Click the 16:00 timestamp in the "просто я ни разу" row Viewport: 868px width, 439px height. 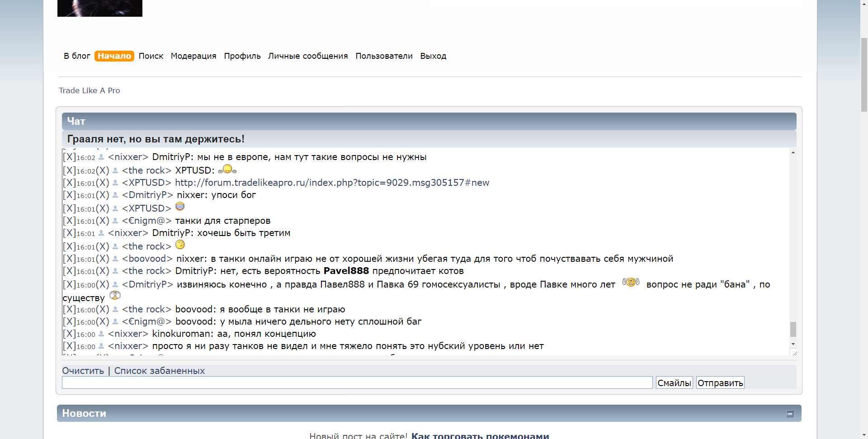(x=86, y=347)
